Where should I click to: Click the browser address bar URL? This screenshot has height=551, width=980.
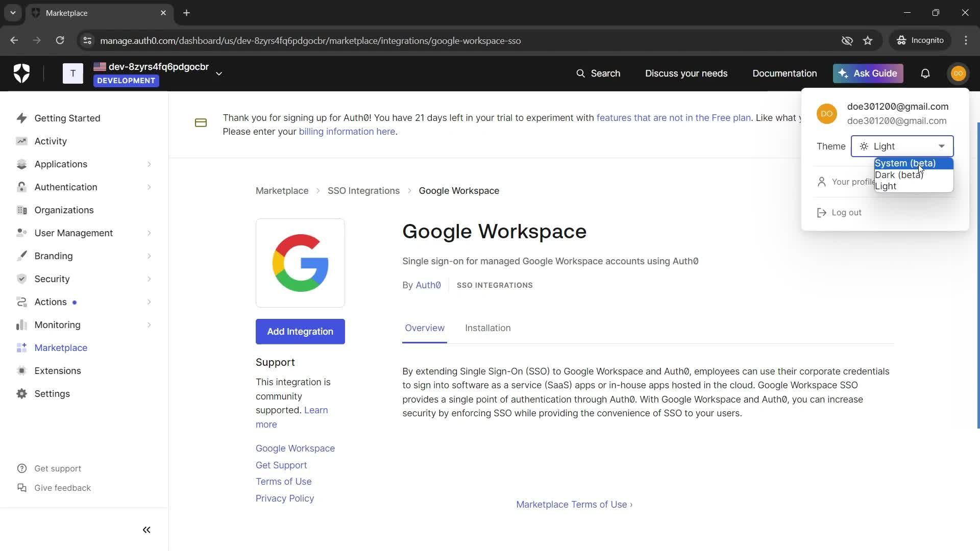[310, 41]
